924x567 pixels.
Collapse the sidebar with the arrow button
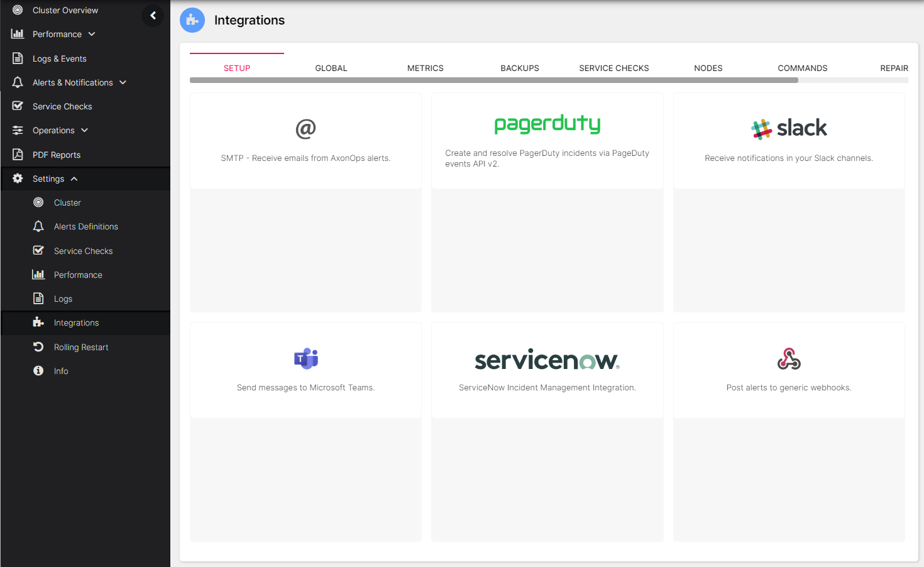(153, 16)
